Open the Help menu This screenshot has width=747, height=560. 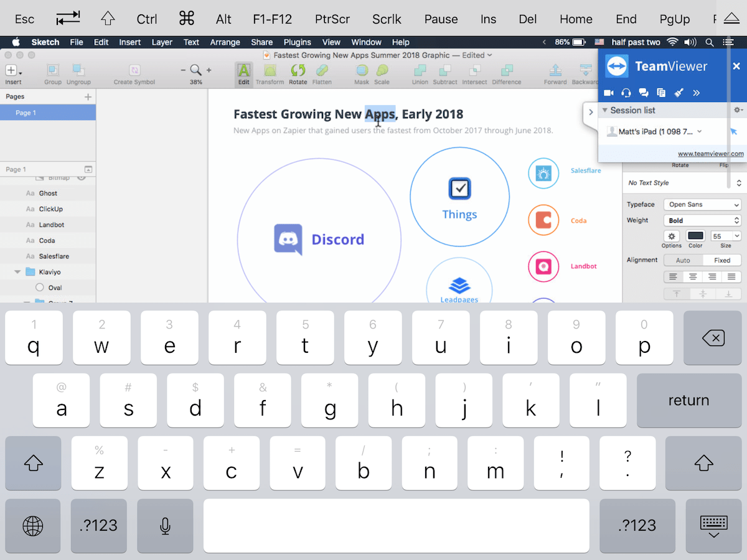click(x=401, y=42)
